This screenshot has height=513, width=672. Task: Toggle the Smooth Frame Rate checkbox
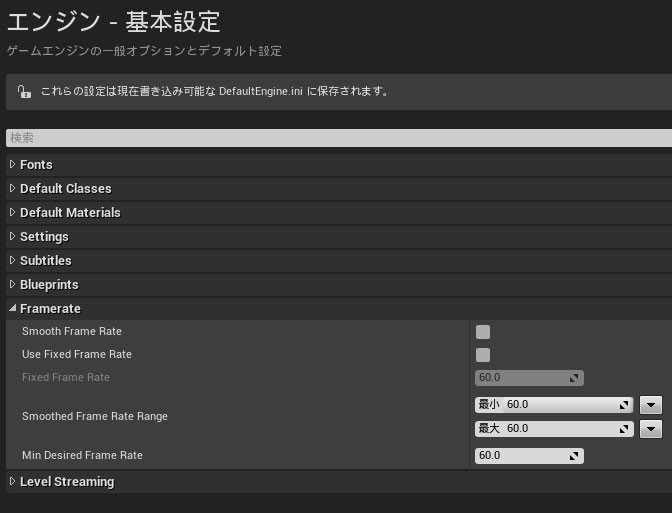(483, 332)
